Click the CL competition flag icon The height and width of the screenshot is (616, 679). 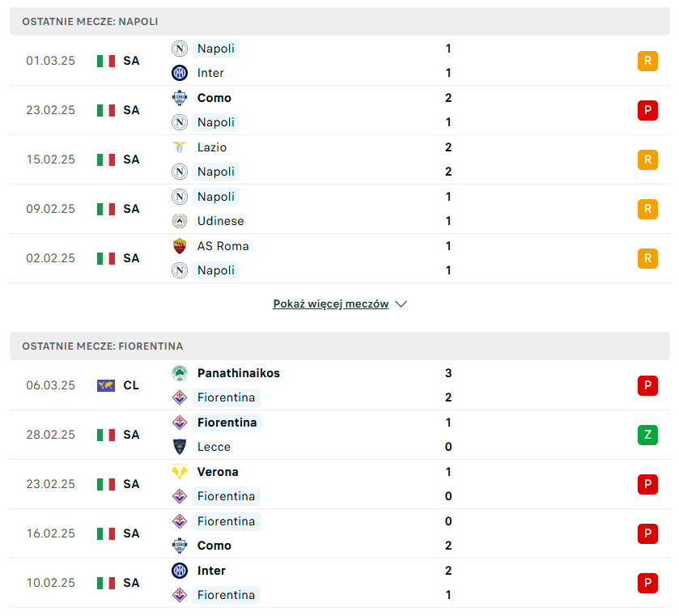coord(106,385)
